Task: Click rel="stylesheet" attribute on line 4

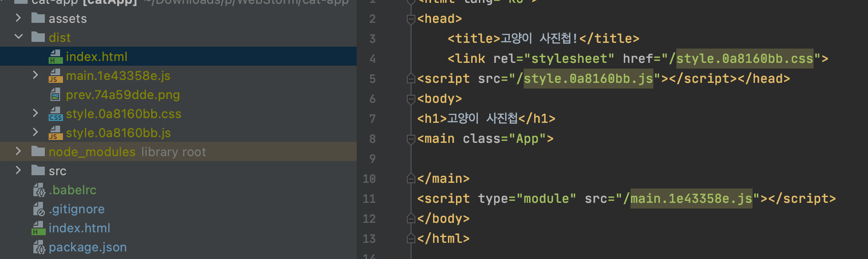Action: 554,59
